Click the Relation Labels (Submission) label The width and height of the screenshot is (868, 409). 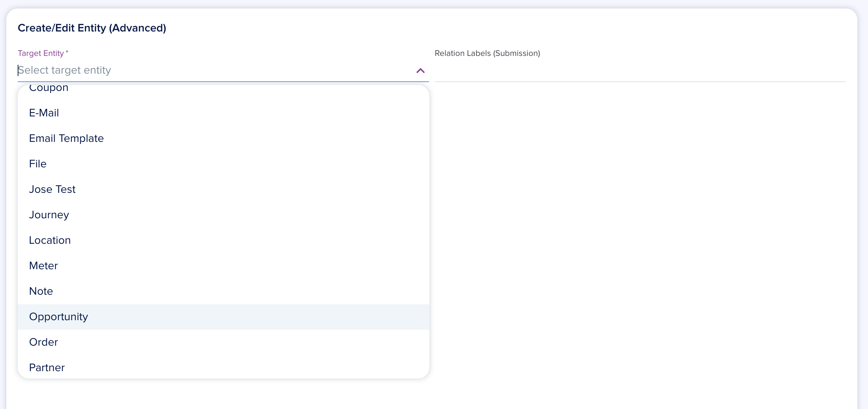(x=487, y=53)
